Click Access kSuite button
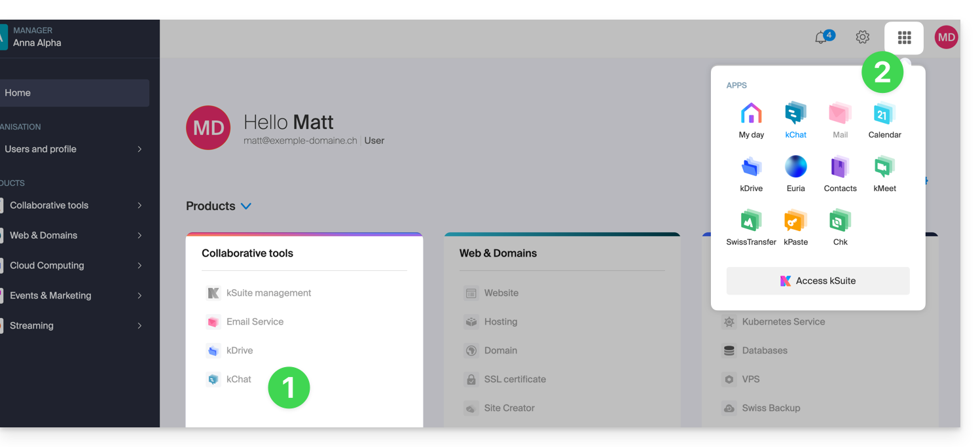 pyautogui.click(x=818, y=281)
